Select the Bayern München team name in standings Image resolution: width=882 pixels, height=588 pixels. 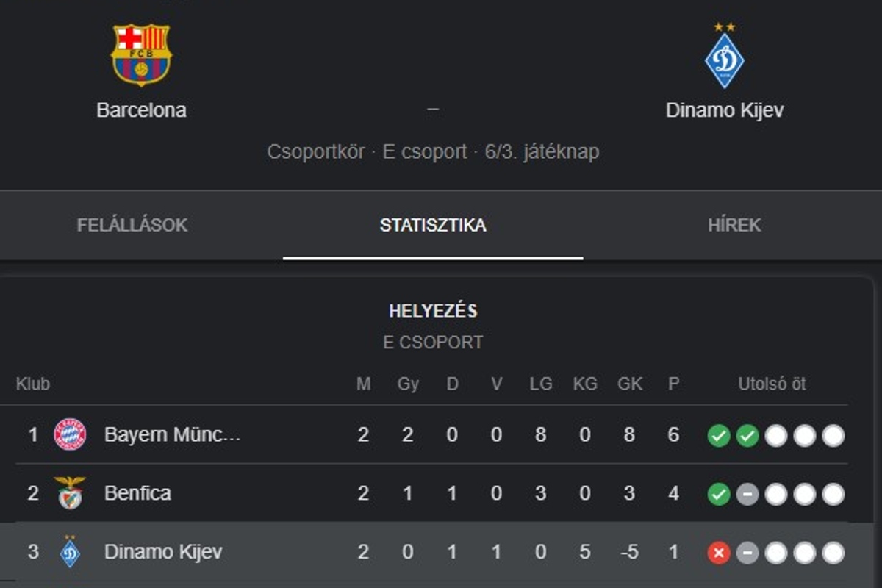coord(172,434)
